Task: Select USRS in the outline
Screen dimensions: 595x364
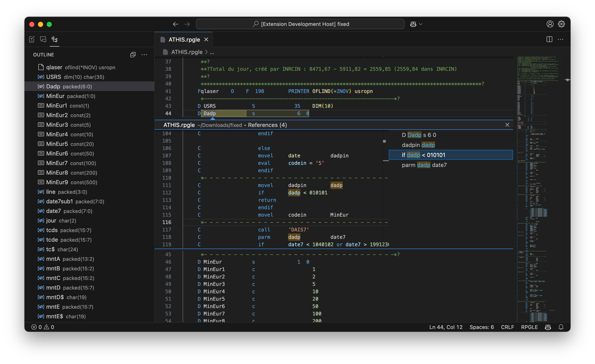Action: (89, 77)
